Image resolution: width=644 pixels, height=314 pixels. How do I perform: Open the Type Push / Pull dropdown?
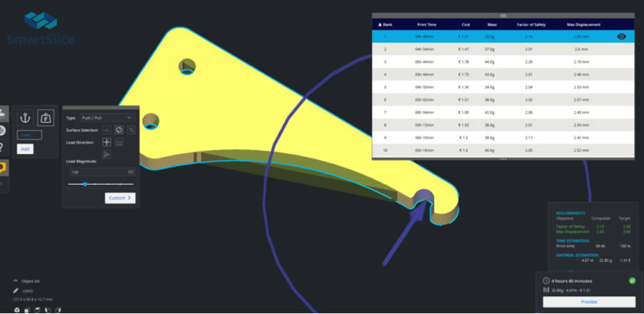point(107,118)
